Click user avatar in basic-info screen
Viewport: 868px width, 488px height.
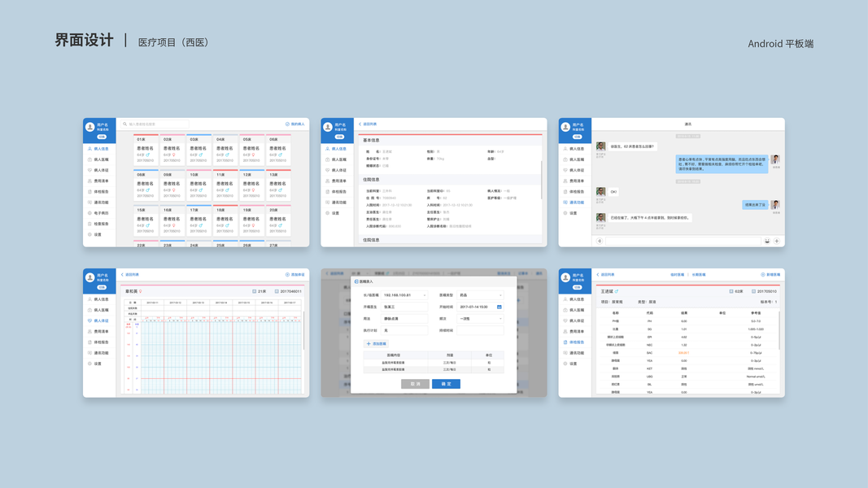tap(328, 127)
